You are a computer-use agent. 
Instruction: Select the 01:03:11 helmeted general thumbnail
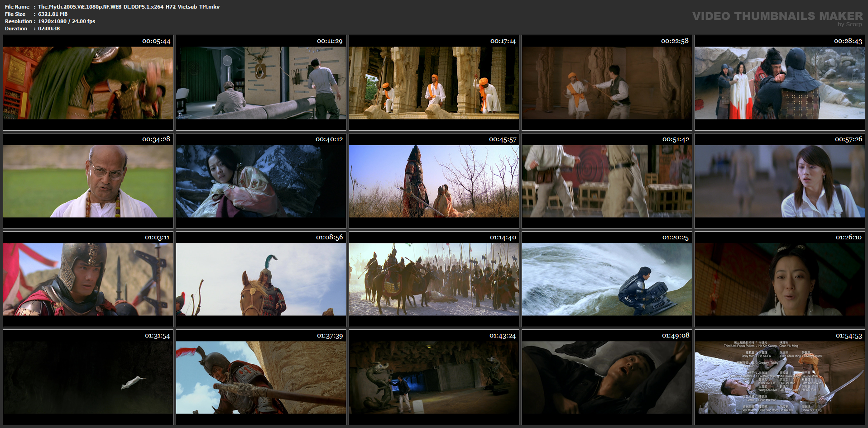tap(88, 279)
